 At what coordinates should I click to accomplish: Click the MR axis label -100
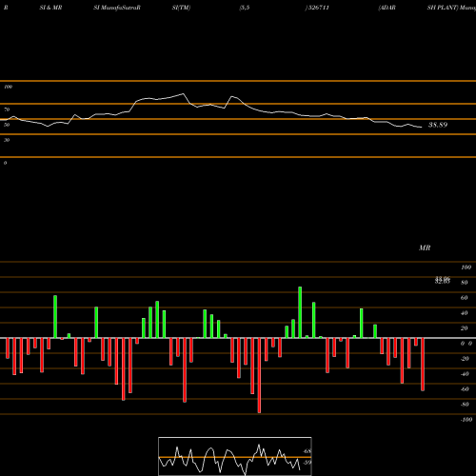[x=466, y=420]
